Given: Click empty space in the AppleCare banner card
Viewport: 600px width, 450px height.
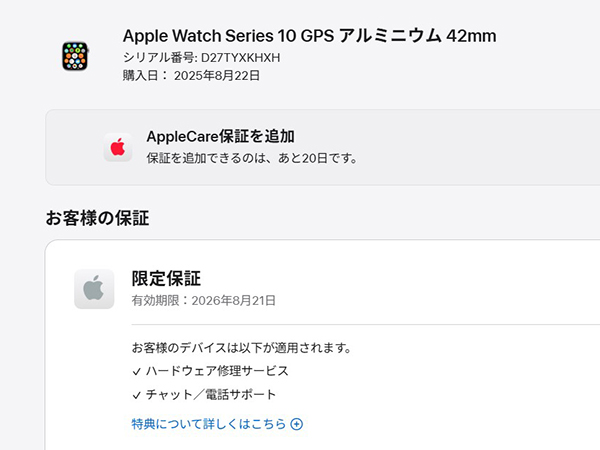Looking at the screenshot, I should 478,148.
